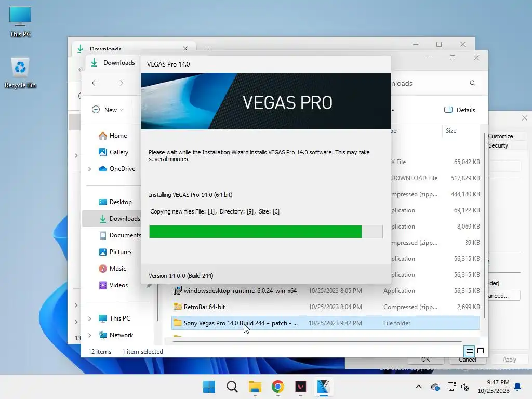Screen dimensions: 532x399
Task: Open Downloads folder in sidebar
Action: (119, 219)
